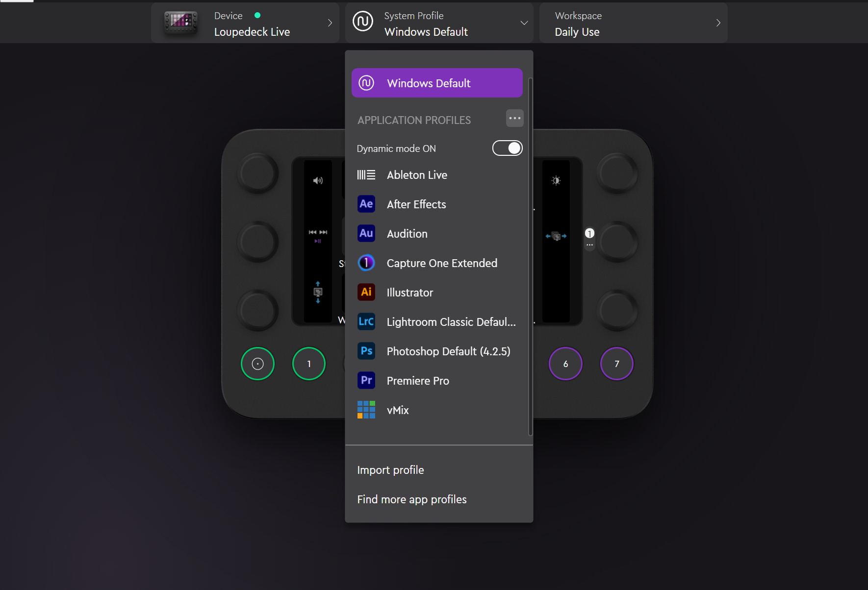Click the vMix grid icon
868x590 pixels.
(366, 410)
